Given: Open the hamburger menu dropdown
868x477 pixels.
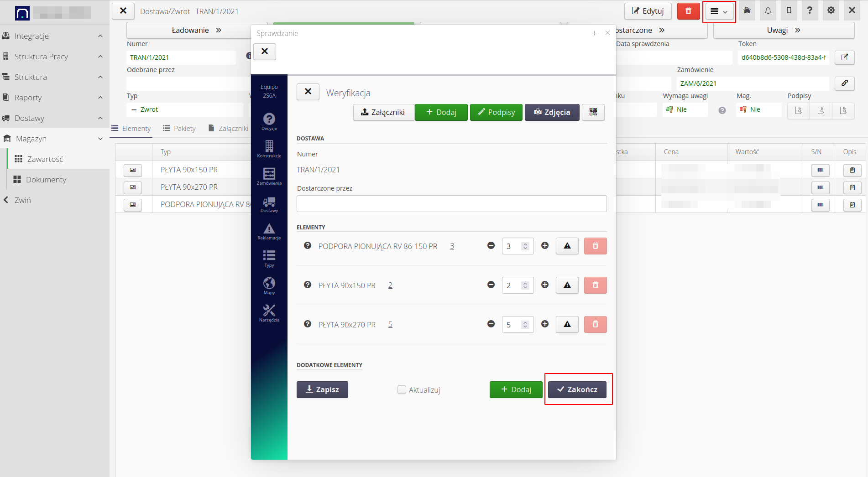Looking at the screenshot, I should (719, 11).
